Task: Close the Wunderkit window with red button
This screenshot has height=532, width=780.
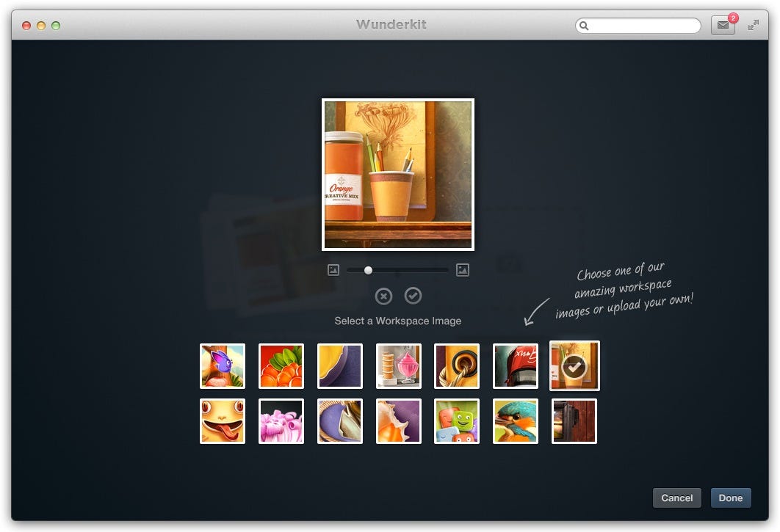Action: tap(27, 26)
